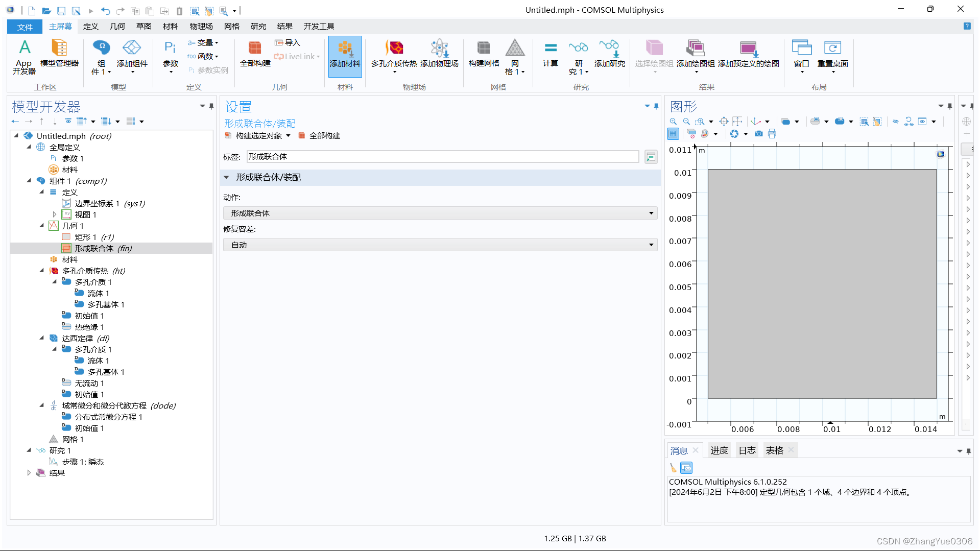Switch to the 进度 tab
Image resolution: width=980 pixels, height=551 pixels.
coord(719,450)
